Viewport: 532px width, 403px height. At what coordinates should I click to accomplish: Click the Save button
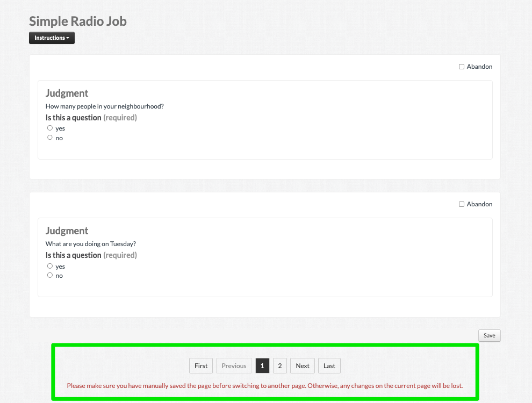click(x=489, y=335)
